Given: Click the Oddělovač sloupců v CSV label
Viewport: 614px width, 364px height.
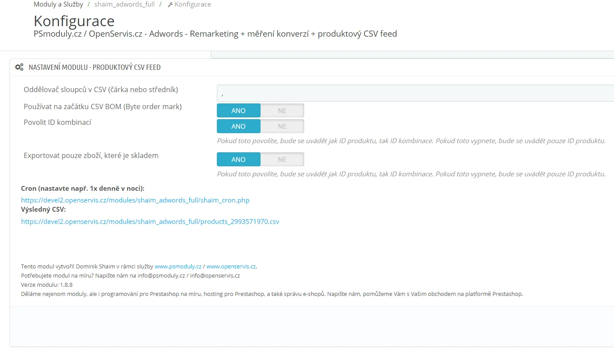Looking at the screenshot, I should click(101, 89).
